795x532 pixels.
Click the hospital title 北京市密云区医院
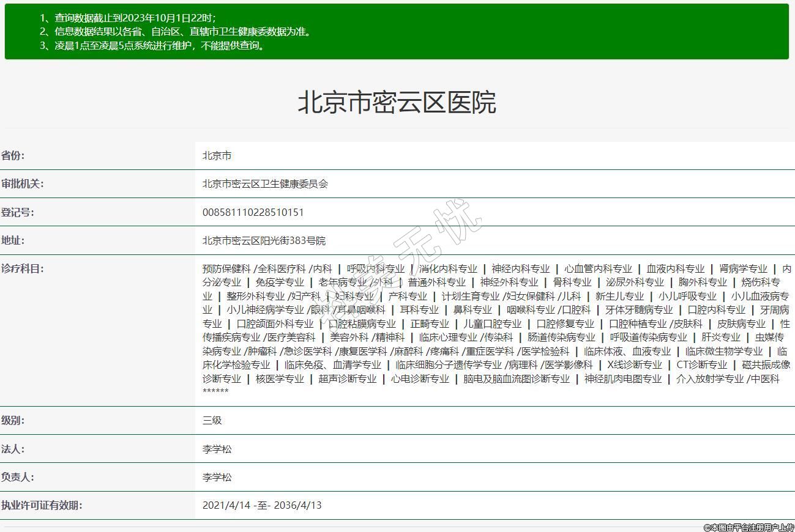397,103
